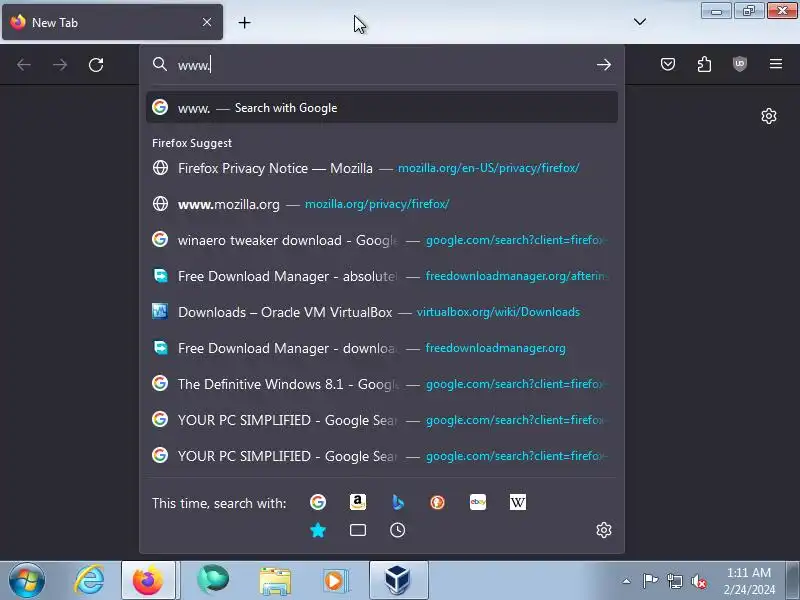Viewport: 800px width, 600px height.
Task: Click the virtualbox.org/wiki/Downloads link
Action: (x=498, y=312)
